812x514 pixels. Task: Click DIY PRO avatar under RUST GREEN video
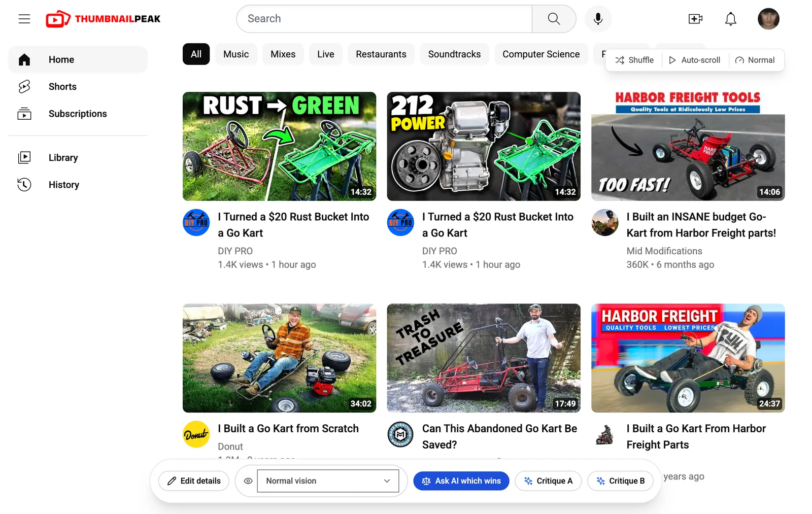(x=196, y=222)
